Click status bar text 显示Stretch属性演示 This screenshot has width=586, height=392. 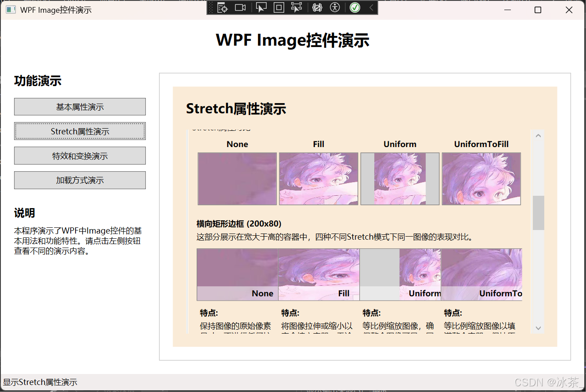coord(40,382)
